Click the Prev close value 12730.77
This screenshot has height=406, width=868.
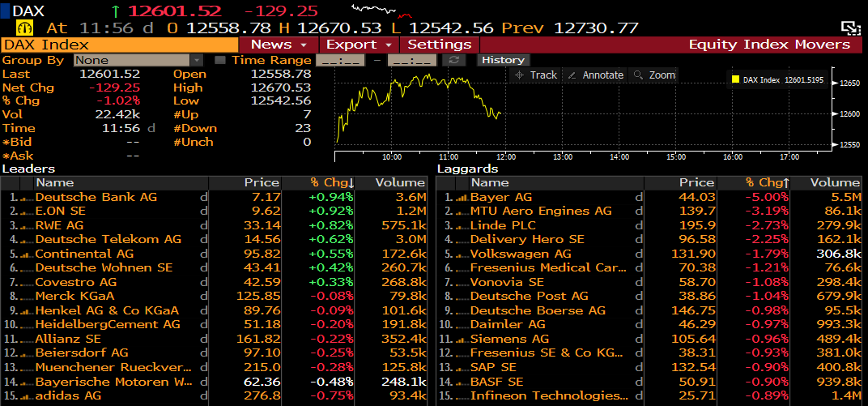[x=596, y=28]
